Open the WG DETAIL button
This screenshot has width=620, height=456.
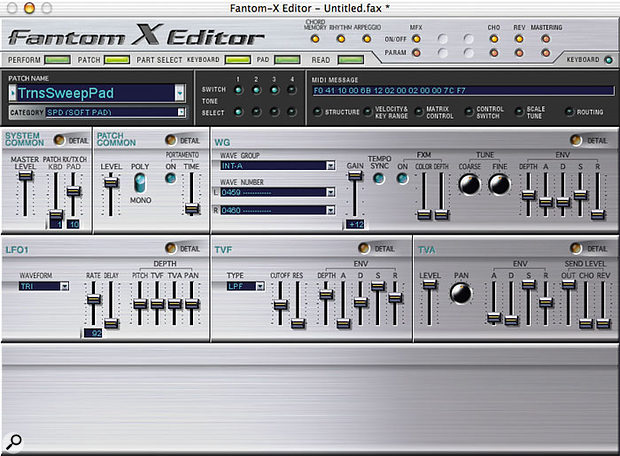click(x=576, y=140)
